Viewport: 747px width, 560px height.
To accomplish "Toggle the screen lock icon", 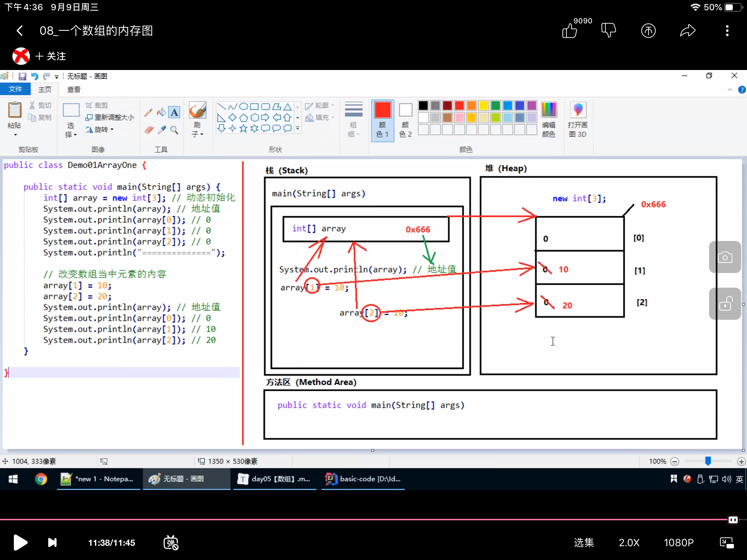I will 725,304.
